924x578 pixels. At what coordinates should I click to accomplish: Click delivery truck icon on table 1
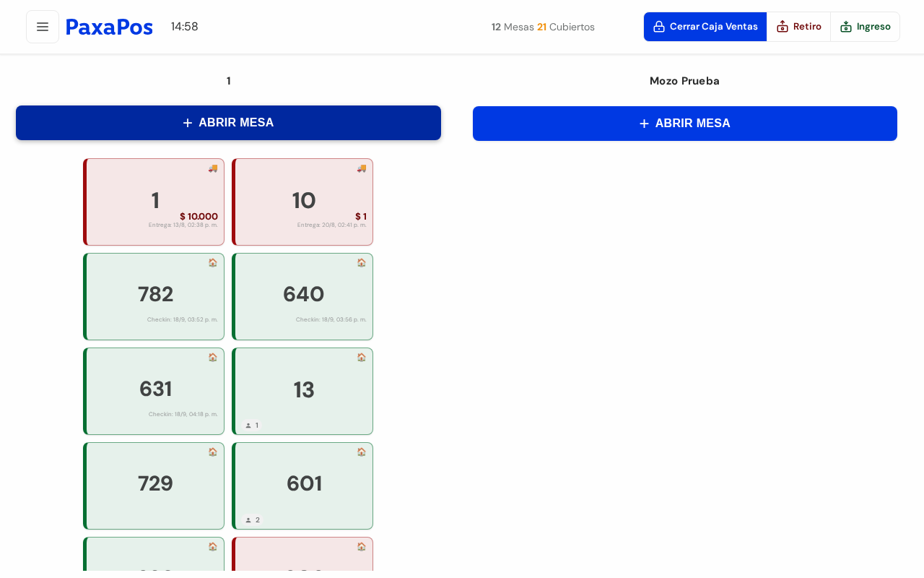pos(213,168)
